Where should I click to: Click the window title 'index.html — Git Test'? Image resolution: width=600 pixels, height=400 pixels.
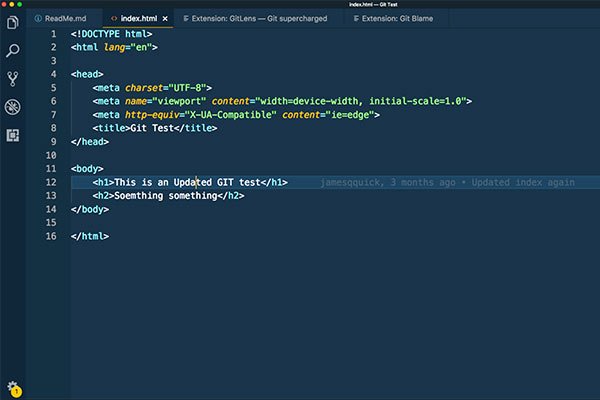[x=373, y=5]
